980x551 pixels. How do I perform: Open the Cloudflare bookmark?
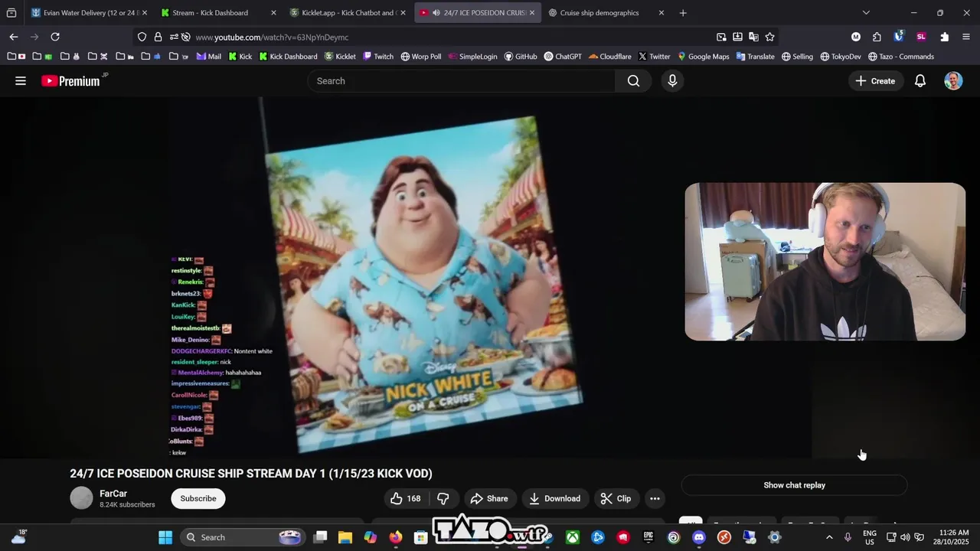tap(610, 57)
